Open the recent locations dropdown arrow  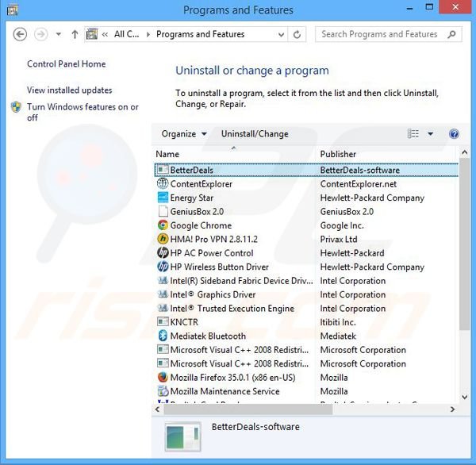click(58, 34)
